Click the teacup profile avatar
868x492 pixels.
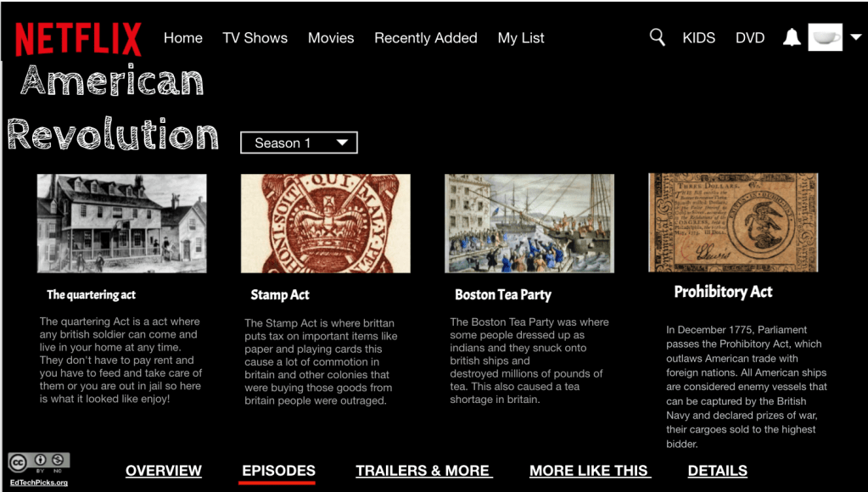coord(826,37)
